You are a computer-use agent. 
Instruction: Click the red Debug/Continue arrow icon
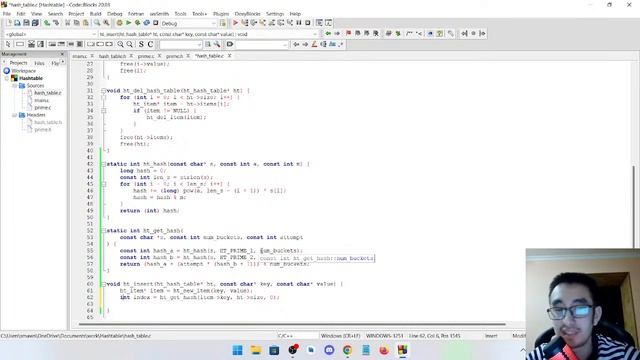pos(236,23)
